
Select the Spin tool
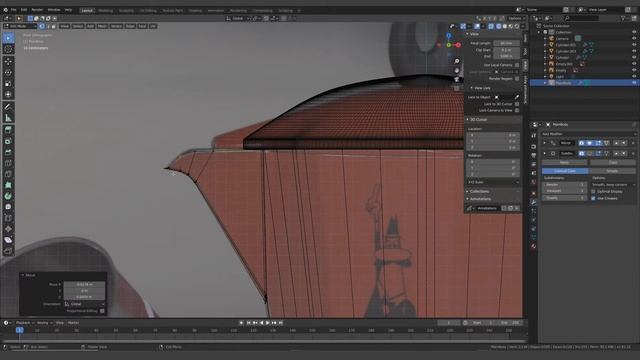[x=8, y=196]
